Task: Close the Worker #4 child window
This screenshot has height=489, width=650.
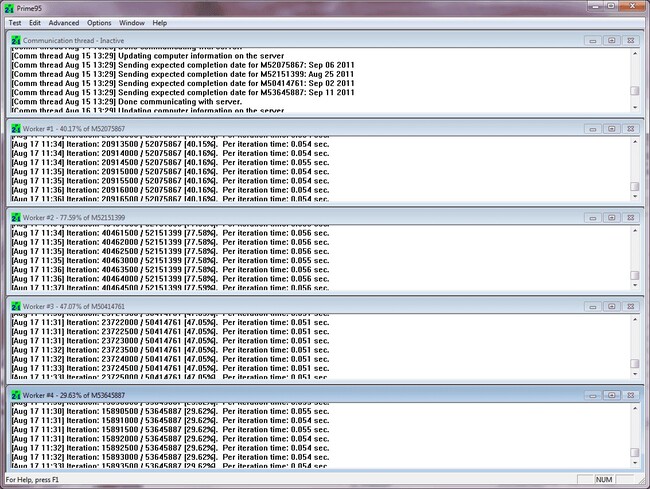Action: tap(631, 395)
